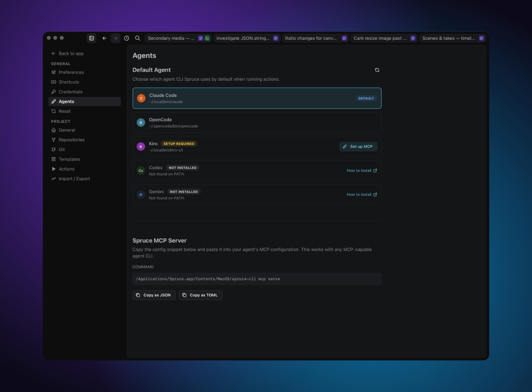
Task: Select the Kiro agent row
Action: click(257, 146)
